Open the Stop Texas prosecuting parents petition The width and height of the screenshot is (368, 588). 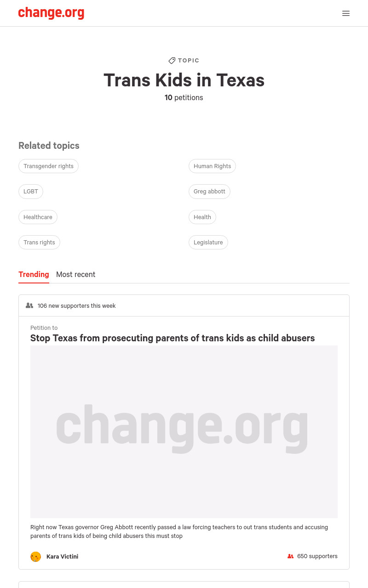click(172, 338)
